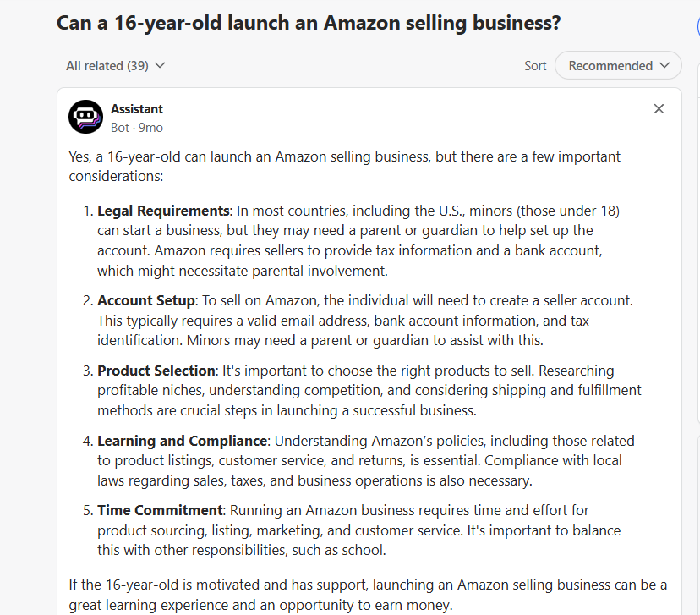Image resolution: width=700 pixels, height=615 pixels.
Task: Click the 9mo answer timestamp
Action: [x=150, y=128]
